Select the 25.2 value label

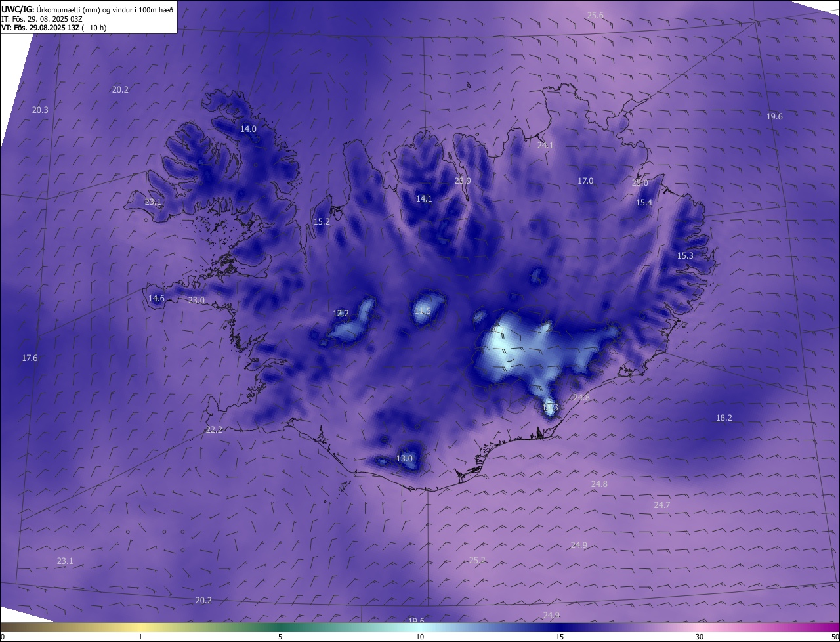click(477, 560)
